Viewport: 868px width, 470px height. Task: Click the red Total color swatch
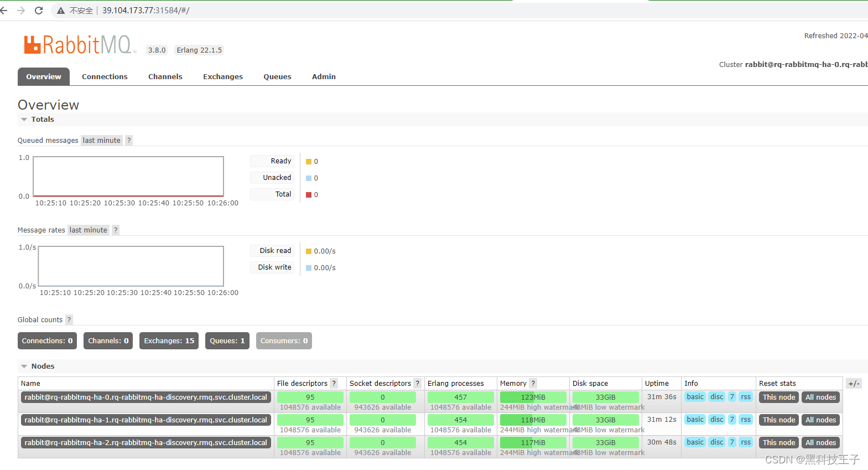[x=309, y=195]
